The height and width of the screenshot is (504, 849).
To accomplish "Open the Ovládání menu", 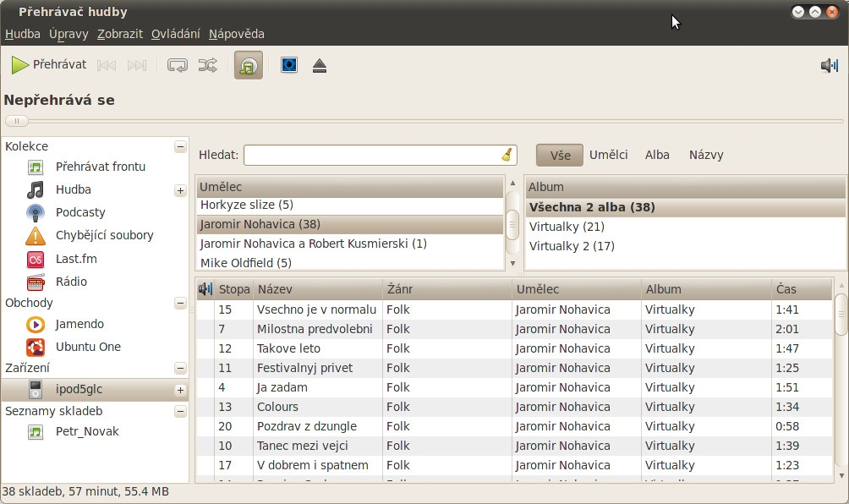I will point(175,34).
